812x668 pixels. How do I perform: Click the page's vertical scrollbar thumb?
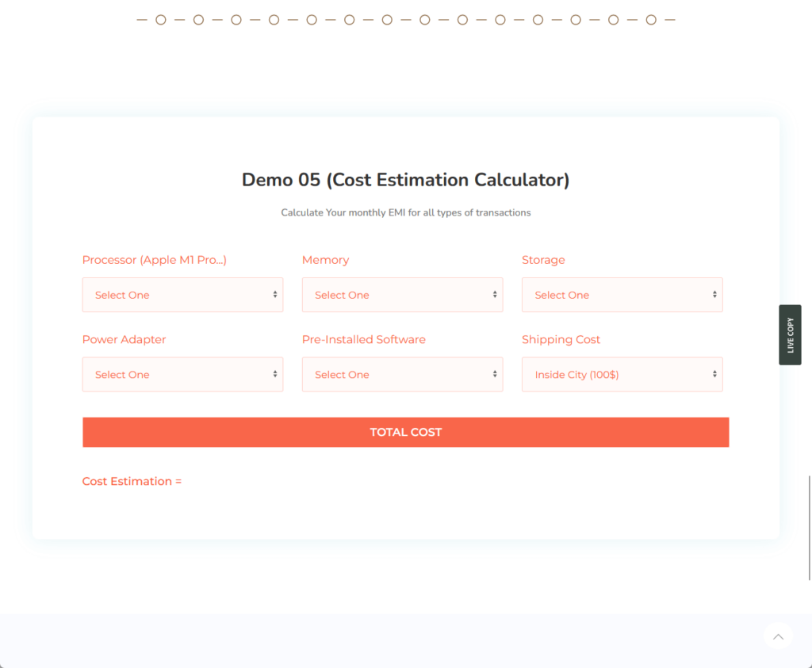coord(810,528)
